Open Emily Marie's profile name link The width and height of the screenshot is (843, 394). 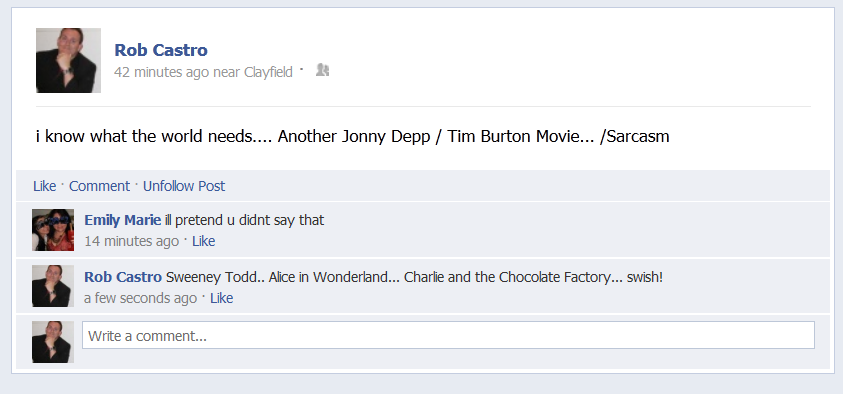[123, 220]
